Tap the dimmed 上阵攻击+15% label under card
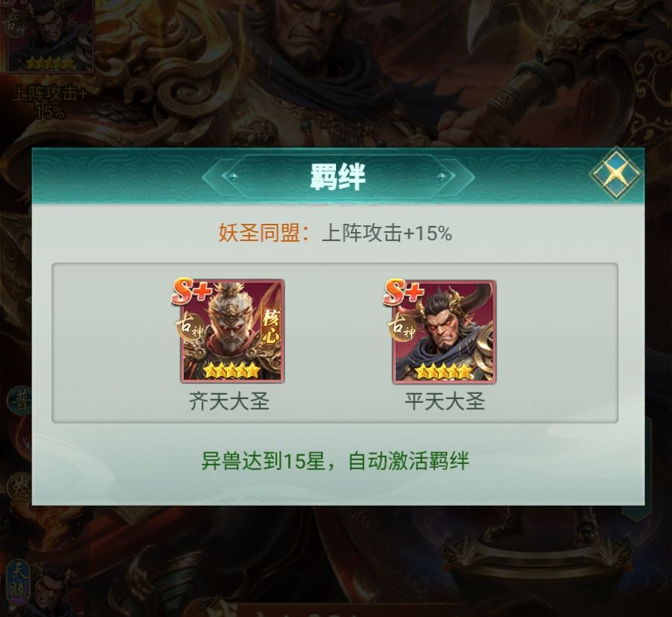This screenshot has width=672, height=617. point(50,103)
